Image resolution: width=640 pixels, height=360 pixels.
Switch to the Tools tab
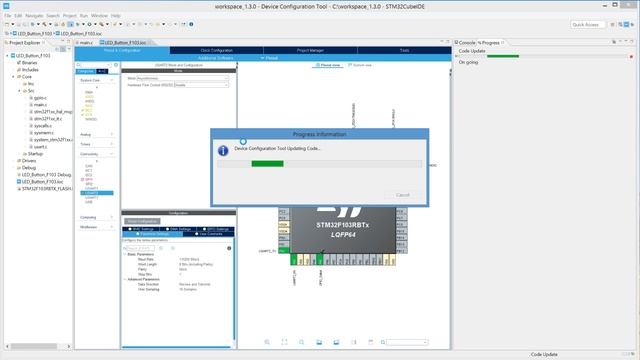[404, 50]
